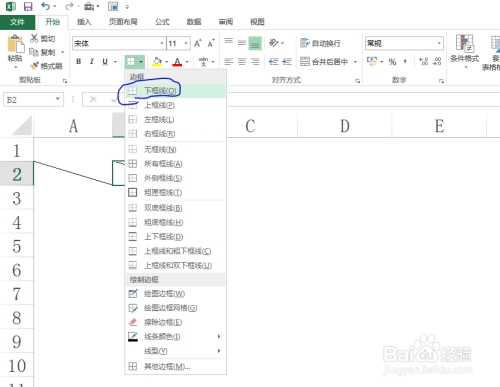Align text right icon
500x387 pixels.
click(255, 62)
